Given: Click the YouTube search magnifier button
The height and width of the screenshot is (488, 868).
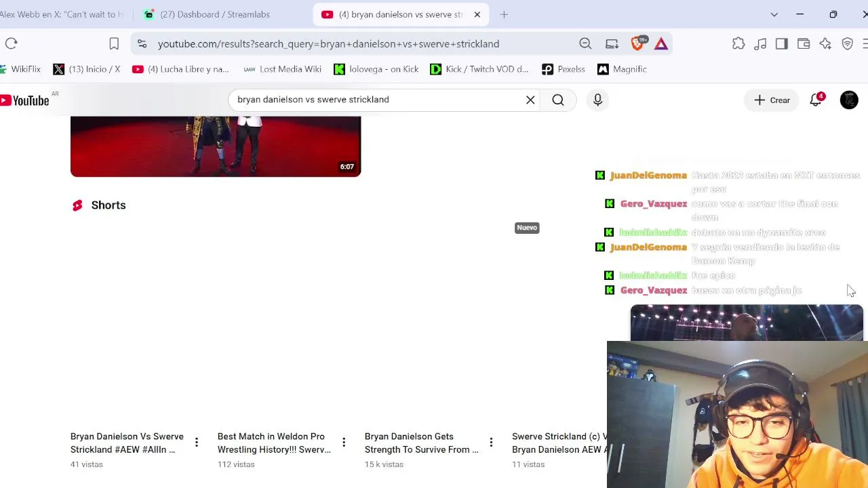Looking at the screenshot, I should tap(558, 100).
